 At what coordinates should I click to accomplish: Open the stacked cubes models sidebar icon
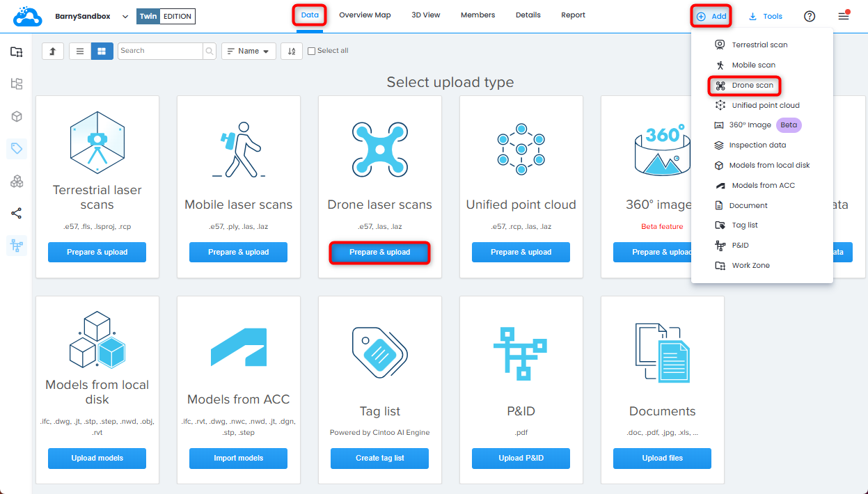coord(17,181)
